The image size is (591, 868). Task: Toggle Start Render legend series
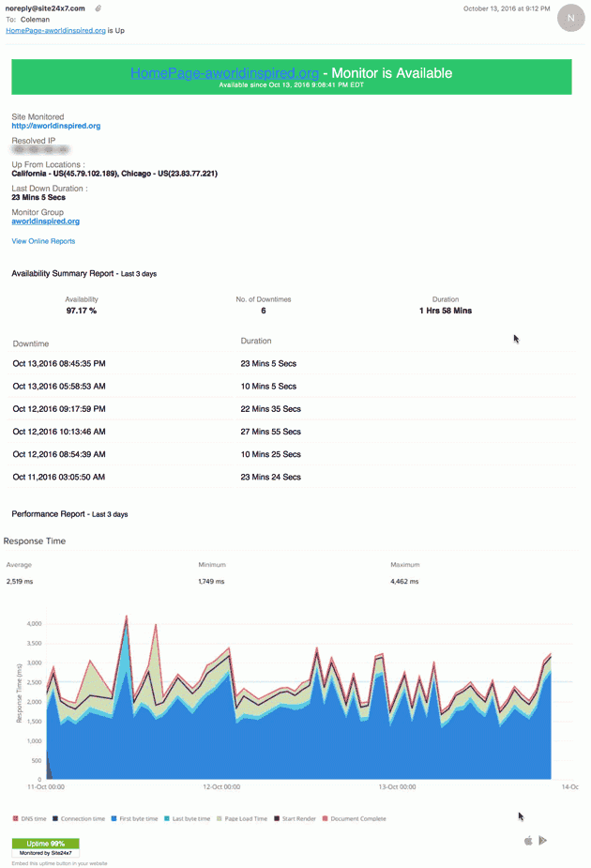click(x=295, y=818)
